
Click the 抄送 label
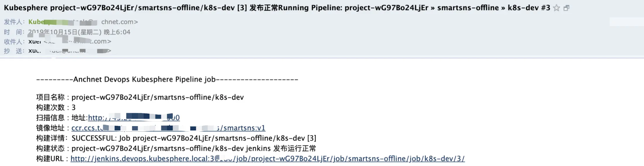(14, 51)
